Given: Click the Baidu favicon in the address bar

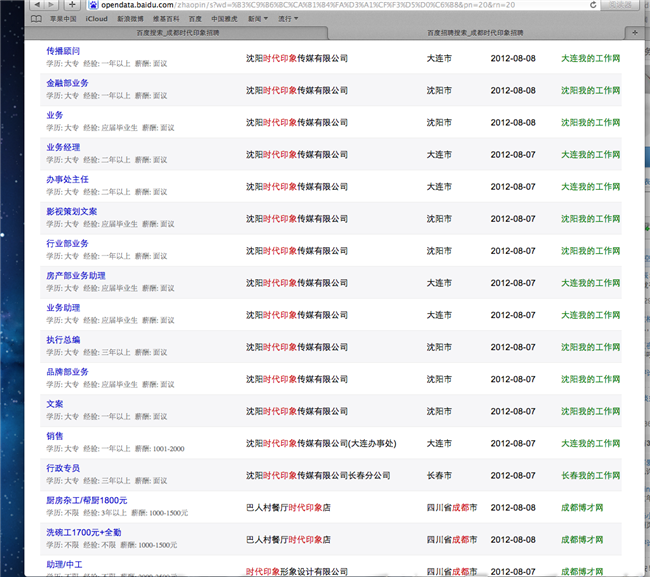Looking at the screenshot, I should [93, 5].
